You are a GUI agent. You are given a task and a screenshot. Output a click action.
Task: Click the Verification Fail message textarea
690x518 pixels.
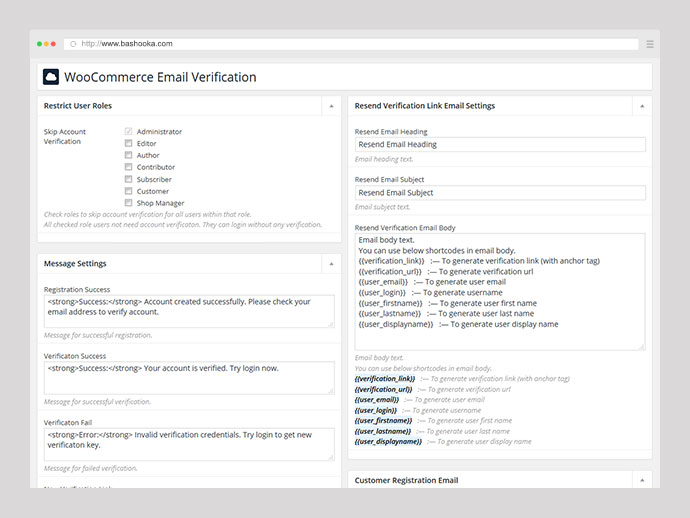(x=189, y=445)
